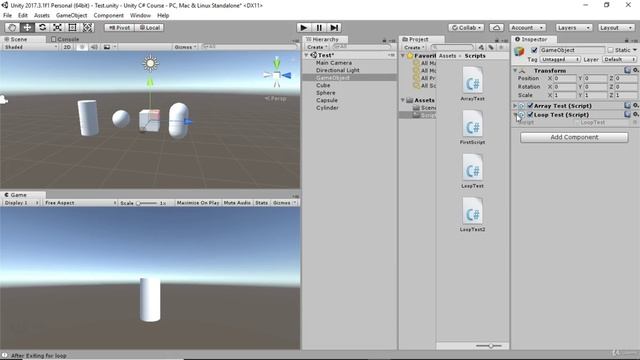Open the ArrayTest script asset

point(472,84)
